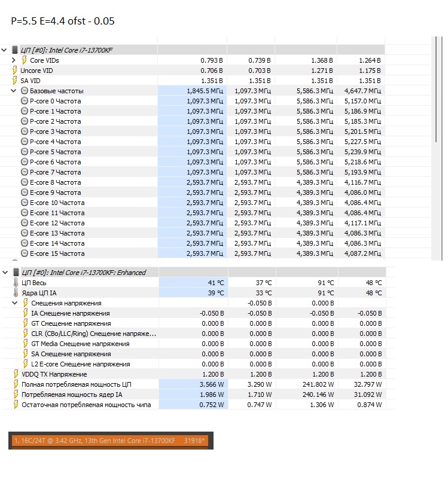Select the P-core 5 Частота row
The height and width of the screenshot is (486, 448).
click(192, 152)
